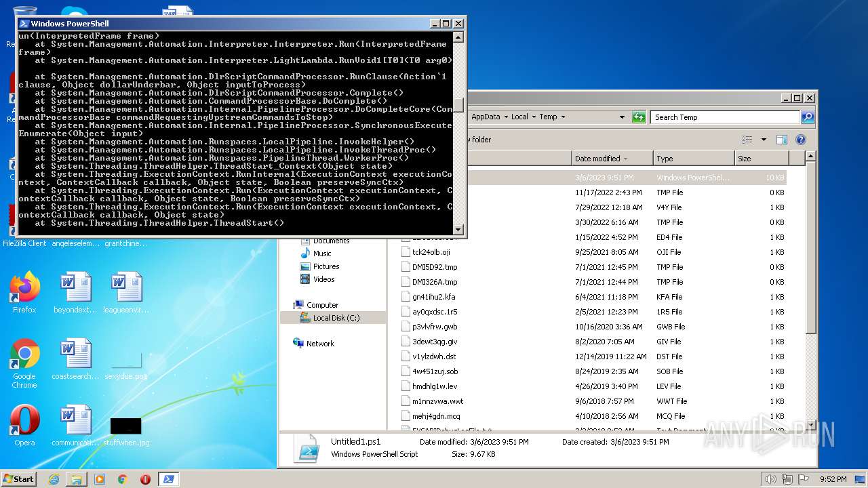Open the view options dropdown arrow

pyautogui.click(x=764, y=140)
